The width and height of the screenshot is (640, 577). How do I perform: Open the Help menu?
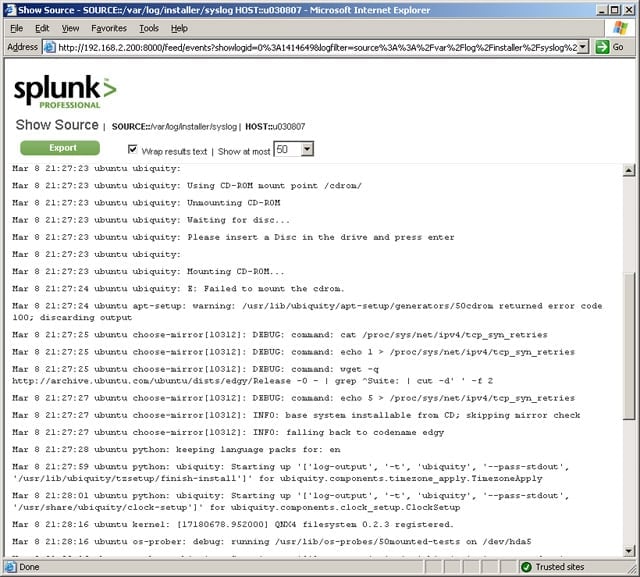pos(179,28)
